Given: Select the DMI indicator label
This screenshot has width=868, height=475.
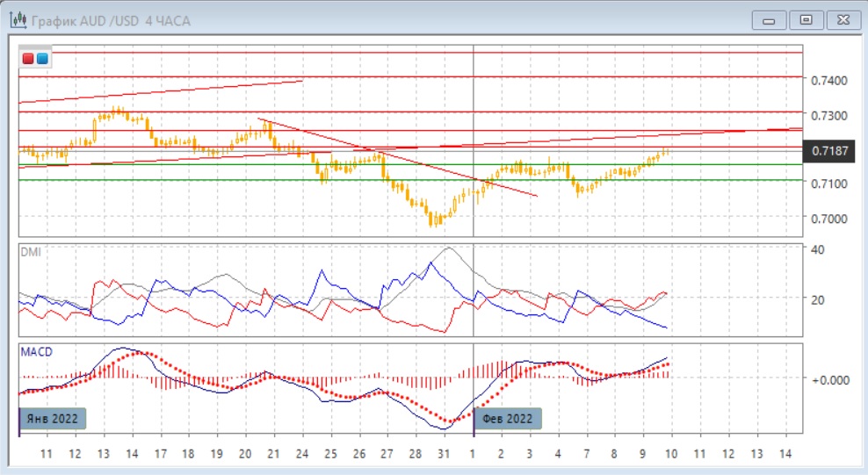Looking at the screenshot, I should [30, 252].
